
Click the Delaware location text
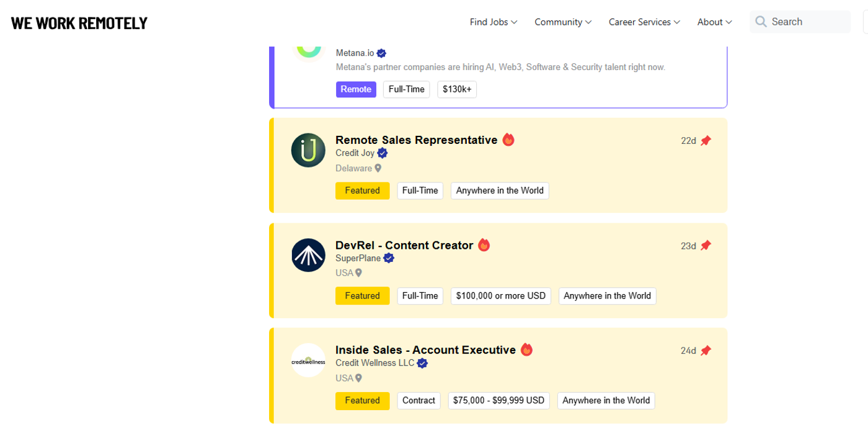coord(353,168)
